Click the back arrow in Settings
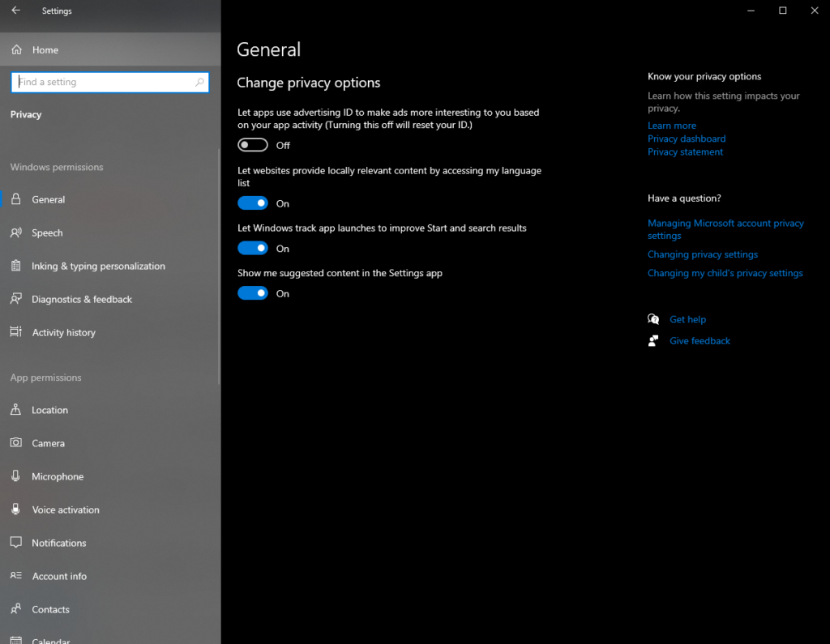Viewport: 830px width, 644px height. (16, 10)
